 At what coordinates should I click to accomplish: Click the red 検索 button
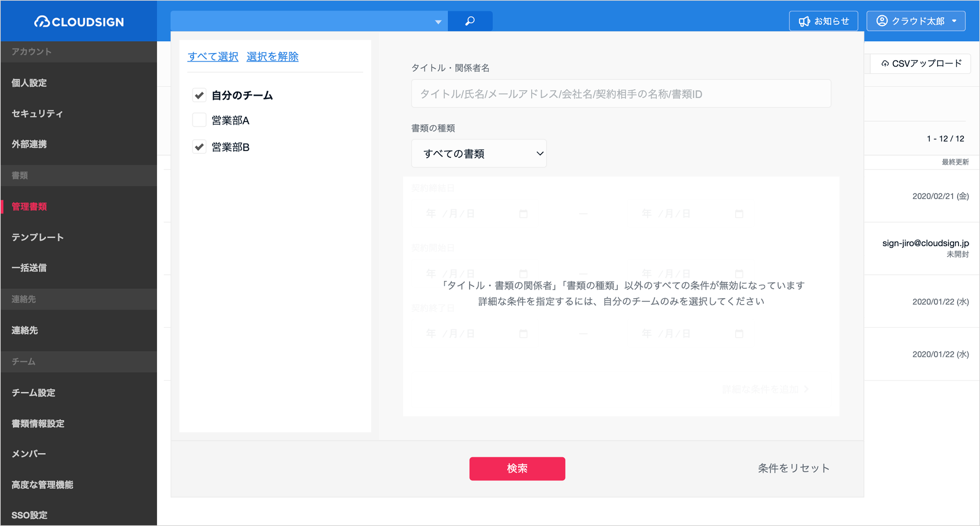tap(517, 468)
